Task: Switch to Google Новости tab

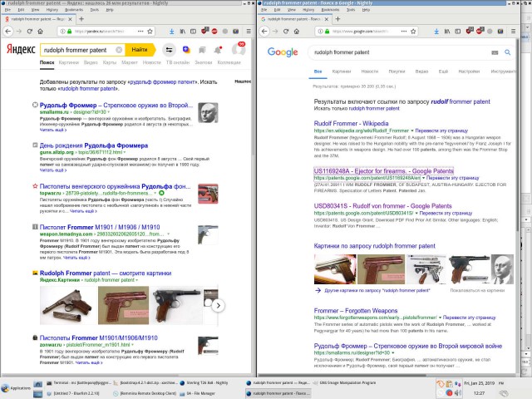Action: (x=369, y=71)
